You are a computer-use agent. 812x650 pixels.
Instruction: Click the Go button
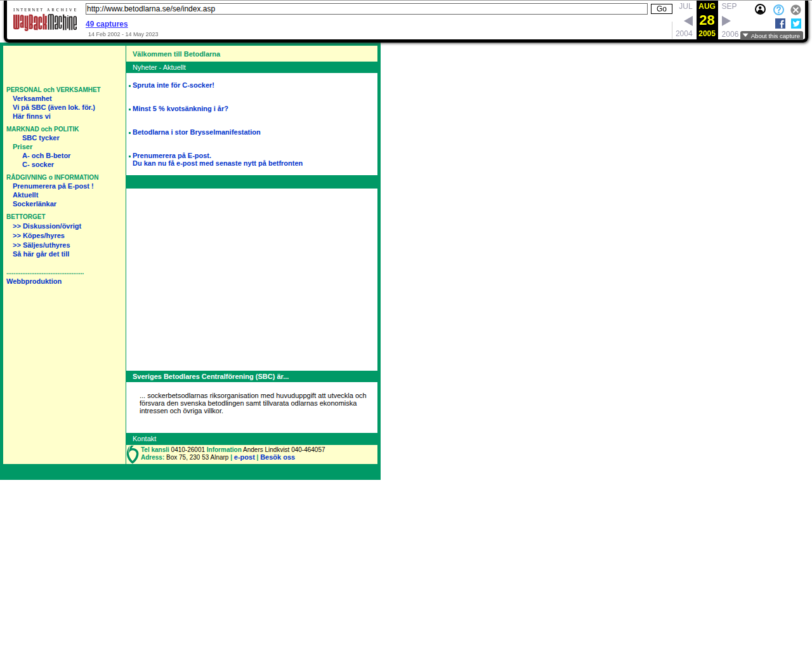pos(662,9)
